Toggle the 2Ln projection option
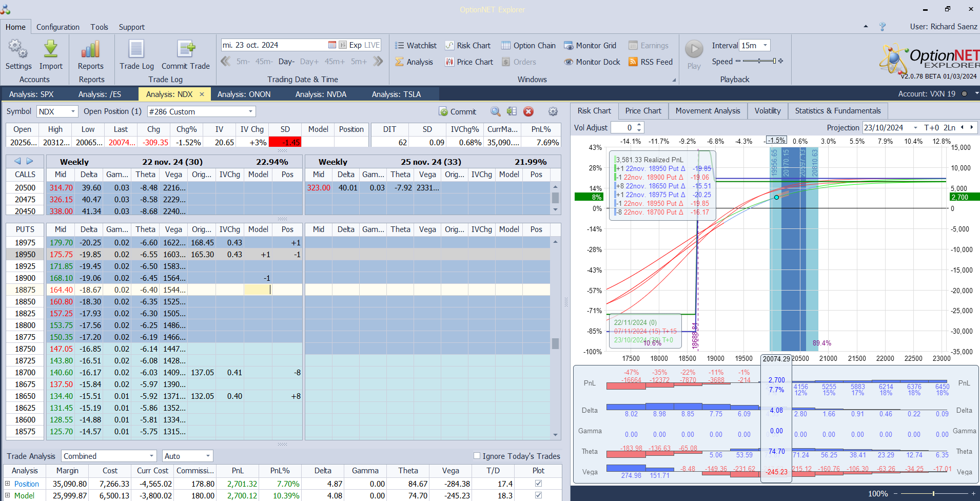This screenshot has width=980, height=501. point(949,127)
